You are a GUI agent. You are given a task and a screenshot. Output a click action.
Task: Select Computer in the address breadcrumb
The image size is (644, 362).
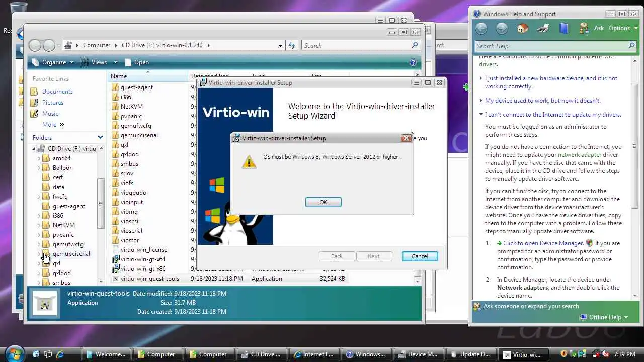click(x=97, y=45)
